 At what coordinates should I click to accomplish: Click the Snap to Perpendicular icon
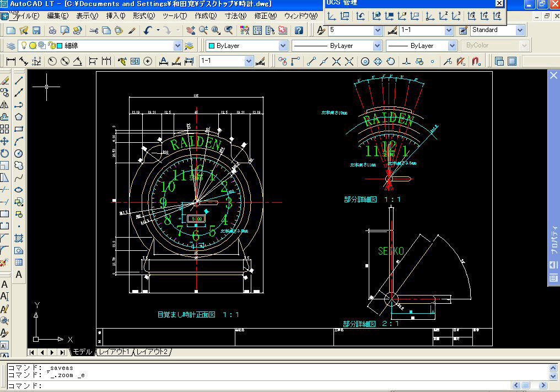pos(406,61)
